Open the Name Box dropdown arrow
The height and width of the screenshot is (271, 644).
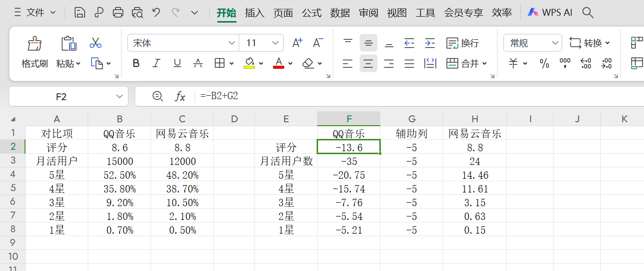[x=119, y=97]
